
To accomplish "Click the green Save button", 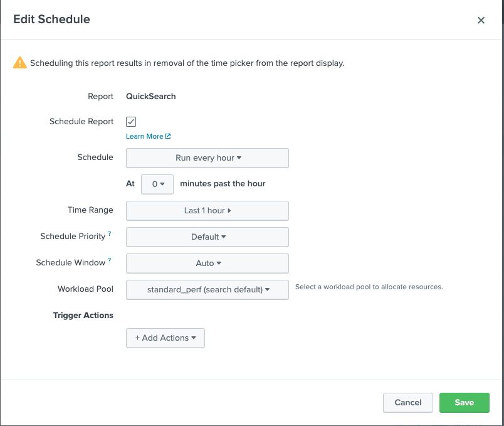I will pyautogui.click(x=465, y=402).
